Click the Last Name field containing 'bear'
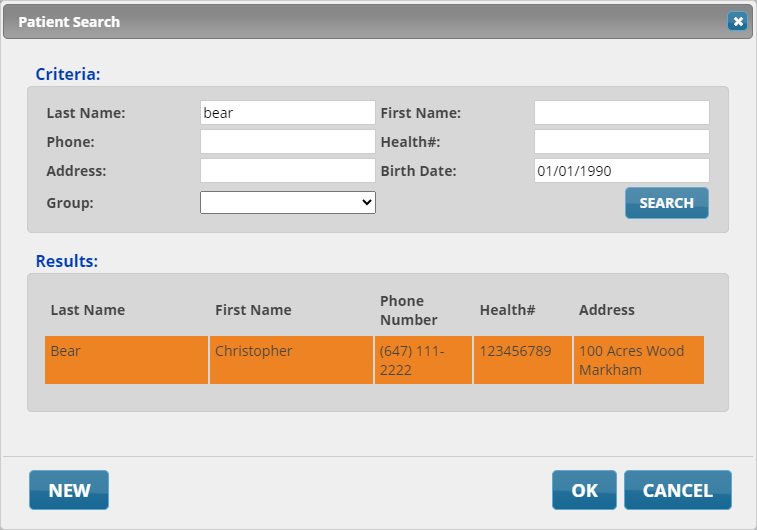This screenshot has height=530, width=757. [x=287, y=113]
